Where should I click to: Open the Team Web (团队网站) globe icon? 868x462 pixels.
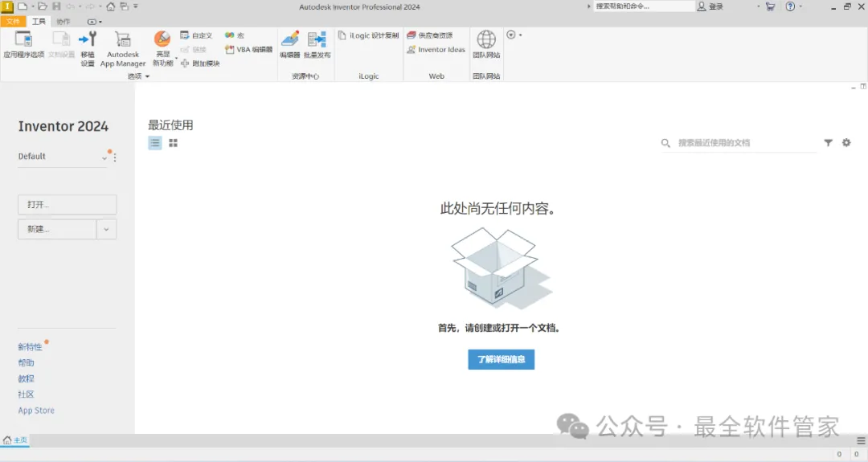coord(486,39)
